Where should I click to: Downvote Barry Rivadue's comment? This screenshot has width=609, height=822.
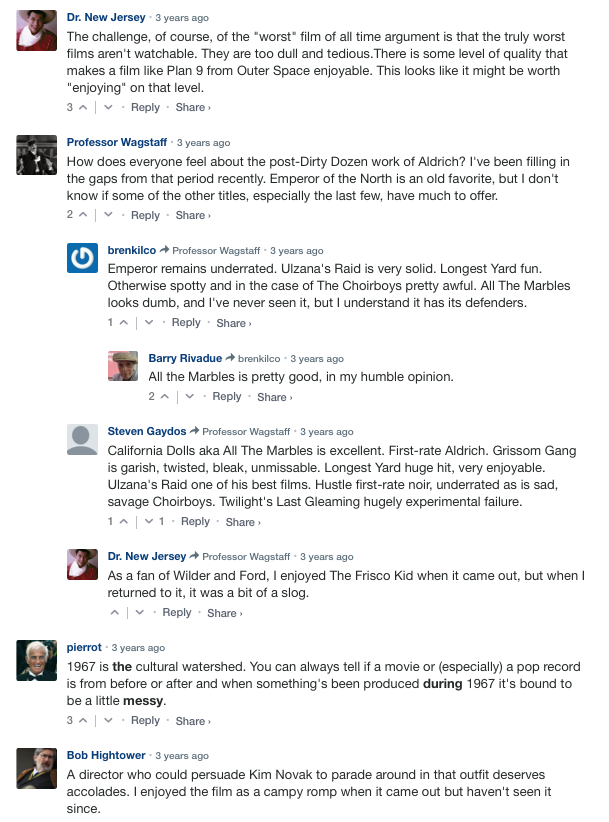[x=189, y=397]
